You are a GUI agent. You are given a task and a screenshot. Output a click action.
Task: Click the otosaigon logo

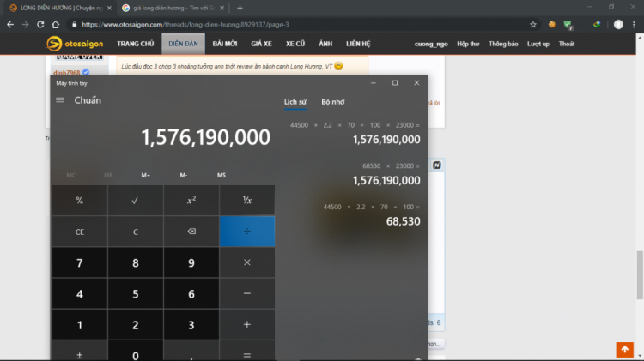click(x=75, y=44)
